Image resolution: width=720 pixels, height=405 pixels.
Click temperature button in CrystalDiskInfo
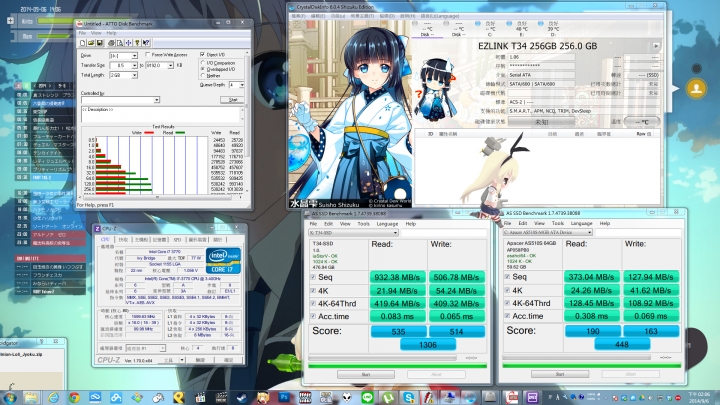click(x=641, y=122)
